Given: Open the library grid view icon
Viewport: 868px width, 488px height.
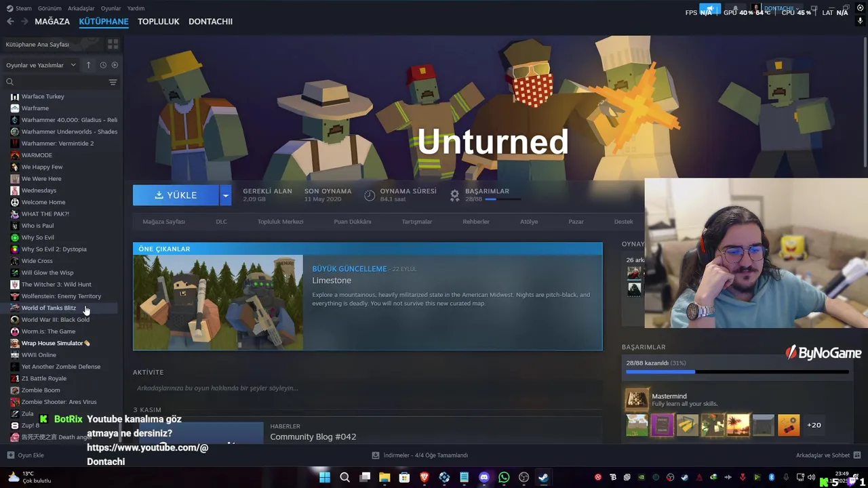Looking at the screenshot, I should click(113, 44).
